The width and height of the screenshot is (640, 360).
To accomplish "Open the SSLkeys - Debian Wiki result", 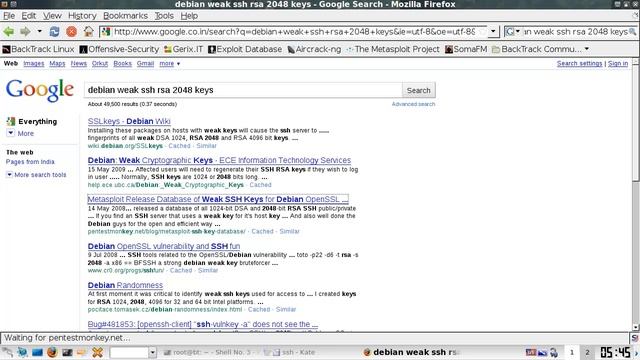I will 129,121.
